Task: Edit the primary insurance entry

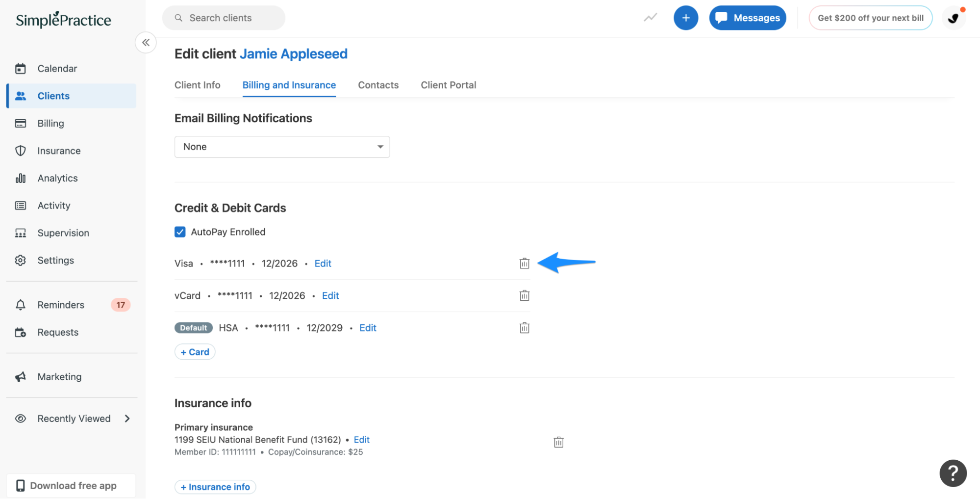Action: pos(361,440)
